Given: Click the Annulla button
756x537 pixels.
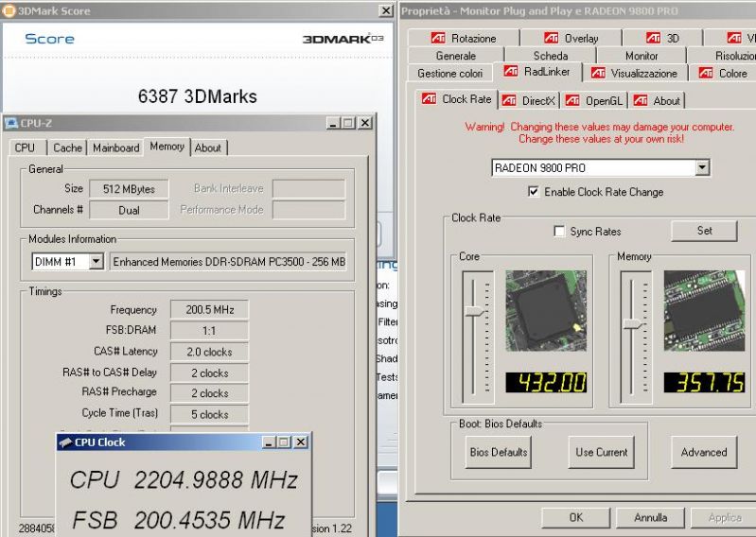Looking at the screenshot, I should pyautogui.click(x=650, y=517).
